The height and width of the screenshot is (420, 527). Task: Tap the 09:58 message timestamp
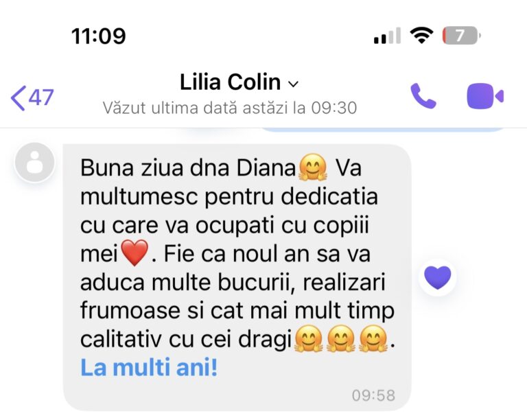tap(373, 395)
